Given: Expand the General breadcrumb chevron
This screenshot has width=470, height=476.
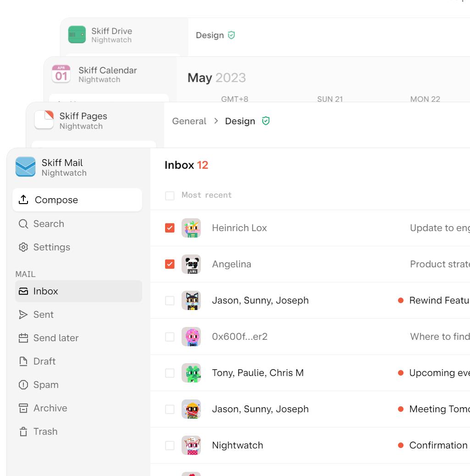Looking at the screenshot, I should tap(216, 121).
